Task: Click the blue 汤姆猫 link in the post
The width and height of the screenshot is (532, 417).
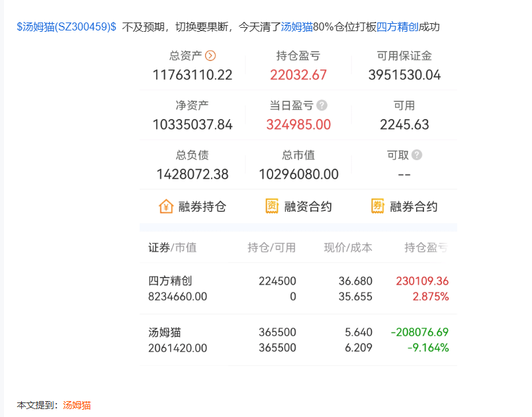Action: 296,26
